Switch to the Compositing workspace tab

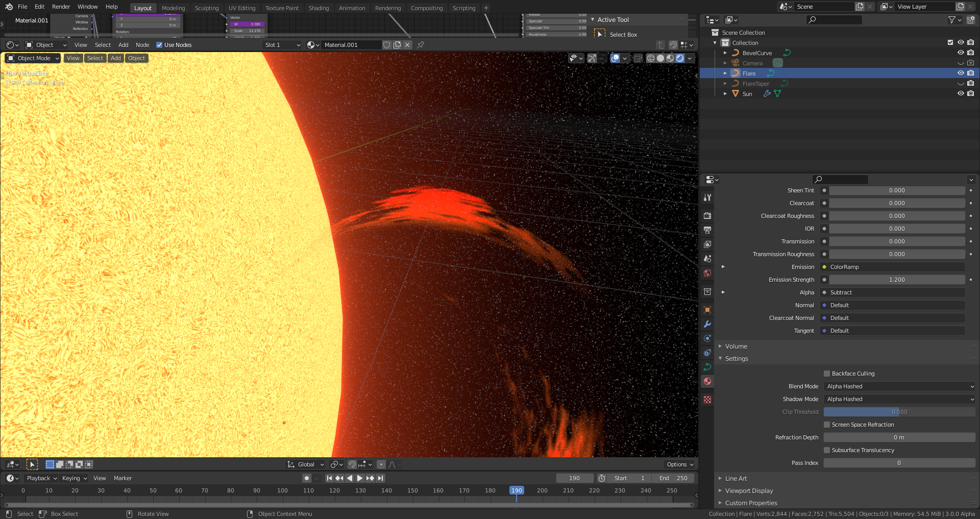click(427, 8)
